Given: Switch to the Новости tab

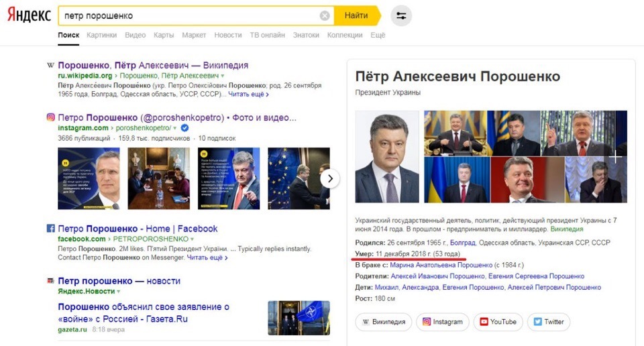Looking at the screenshot, I should point(228,35).
